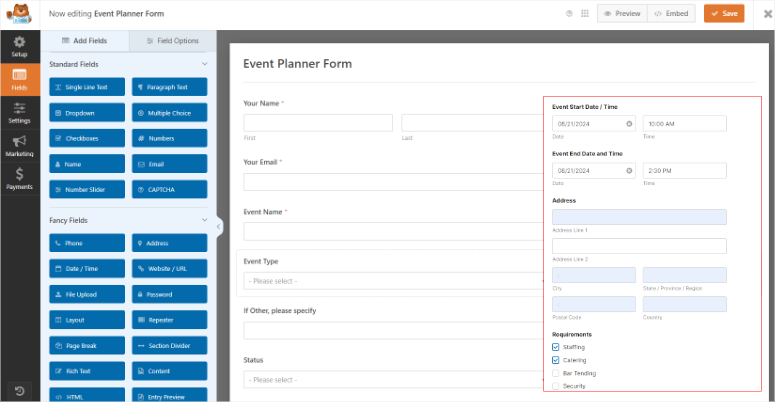Add an Address field
This screenshot has height=402, width=775.
tap(170, 243)
